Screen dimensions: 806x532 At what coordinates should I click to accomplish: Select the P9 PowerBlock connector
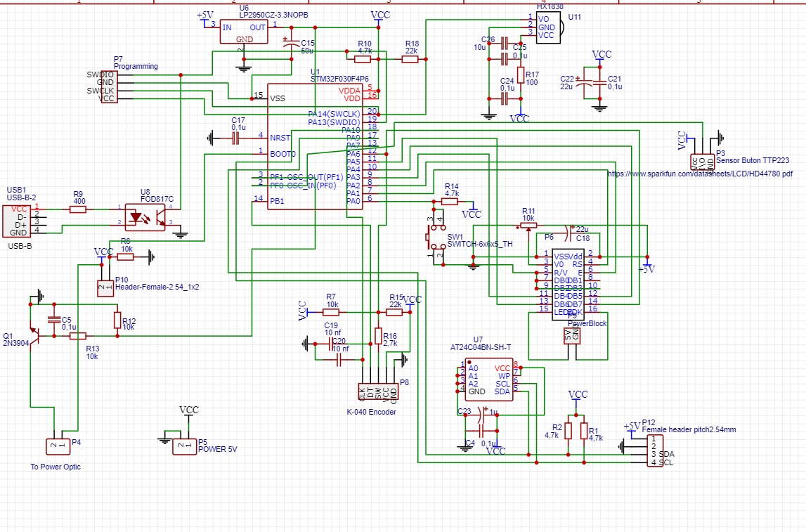point(573,335)
